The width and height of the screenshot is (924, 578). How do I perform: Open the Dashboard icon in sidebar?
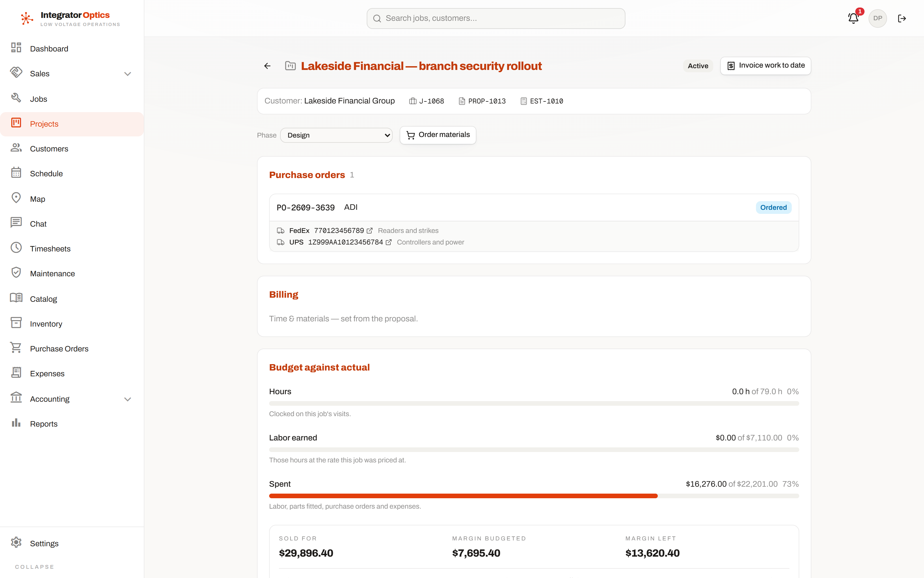[x=16, y=48]
